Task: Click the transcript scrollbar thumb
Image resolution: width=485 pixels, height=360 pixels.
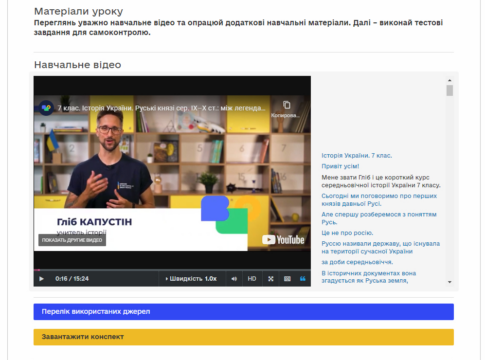Action: tap(450, 90)
